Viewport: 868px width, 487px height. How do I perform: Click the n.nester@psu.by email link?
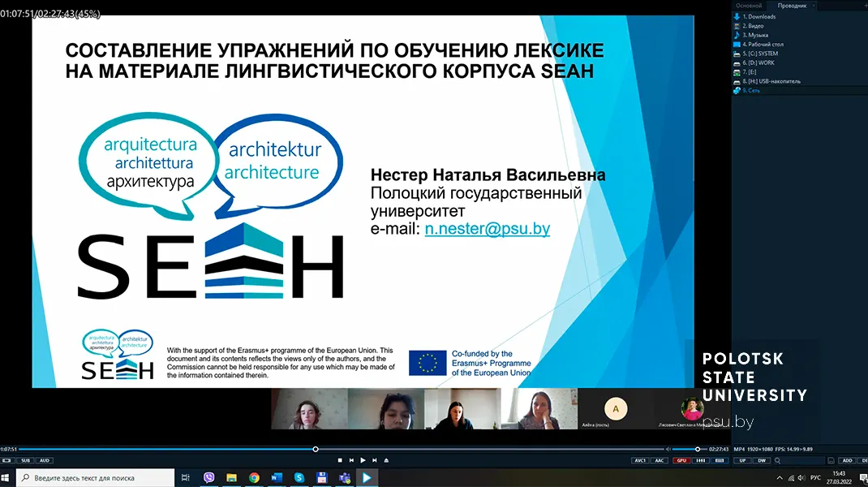coord(488,229)
